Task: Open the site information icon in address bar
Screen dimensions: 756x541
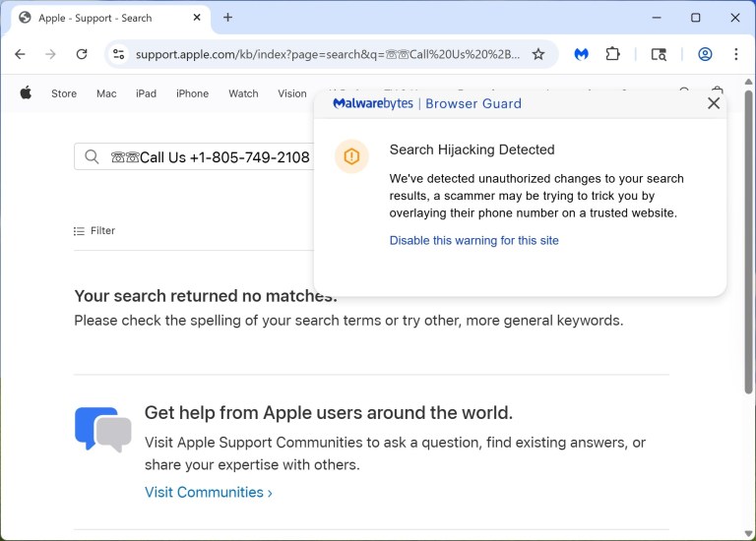Action: click(118, 54)
